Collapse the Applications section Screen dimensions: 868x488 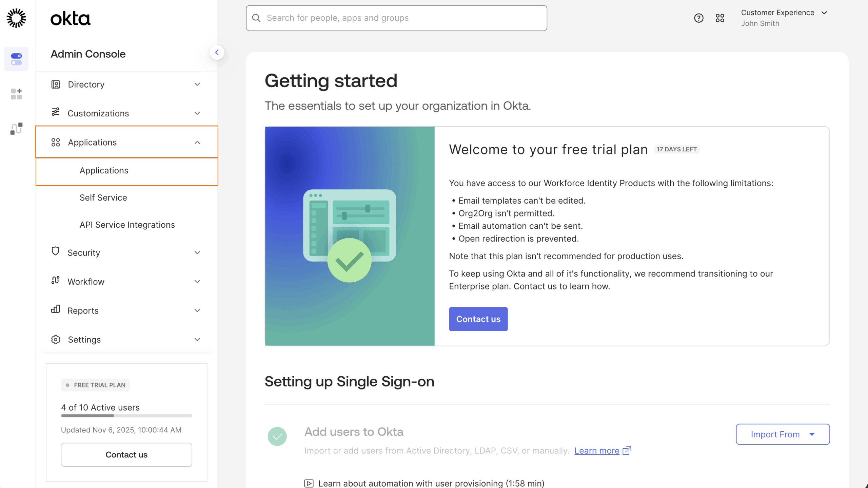(198, 142)
